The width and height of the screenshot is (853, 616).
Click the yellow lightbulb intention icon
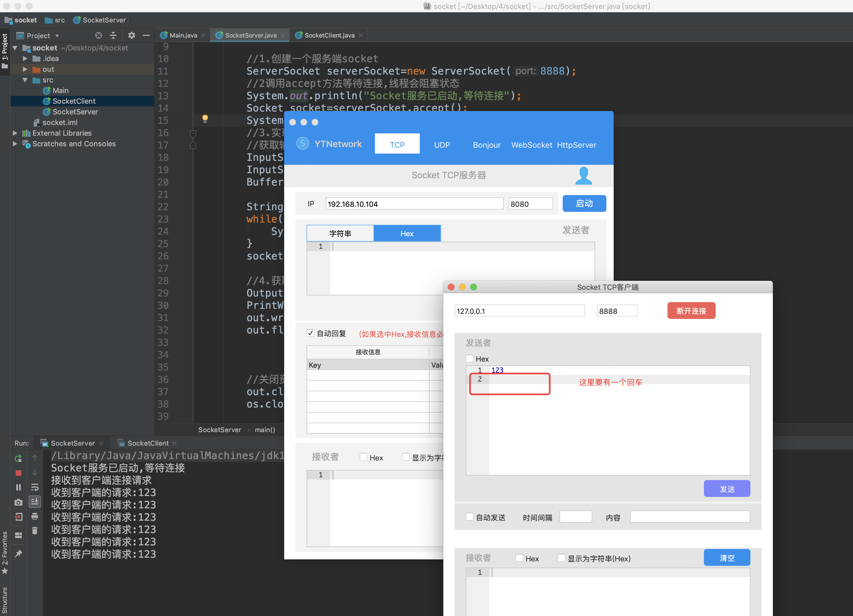point(205,119)
